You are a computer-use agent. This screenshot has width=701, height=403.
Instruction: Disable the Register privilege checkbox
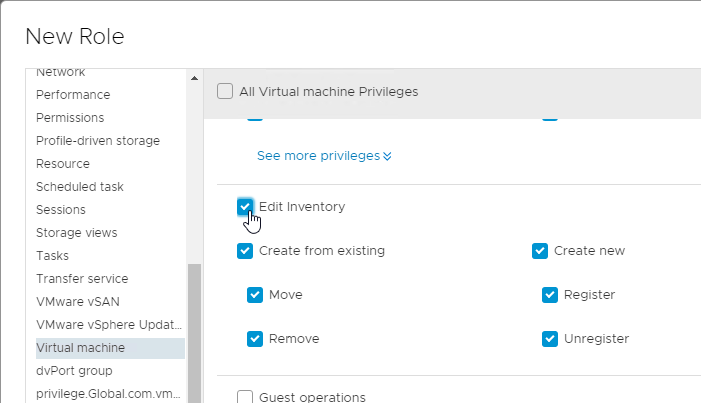[x=550, y=295]
